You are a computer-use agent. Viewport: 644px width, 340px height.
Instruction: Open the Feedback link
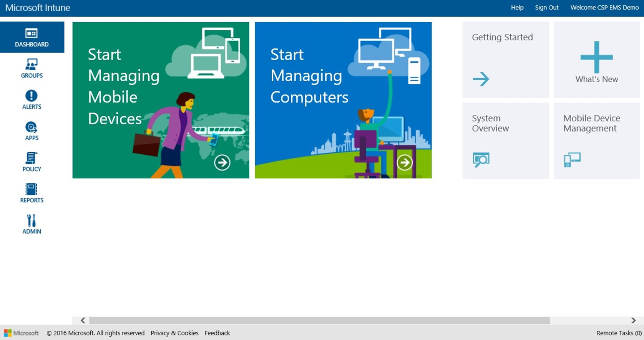(x=217, y=333)
